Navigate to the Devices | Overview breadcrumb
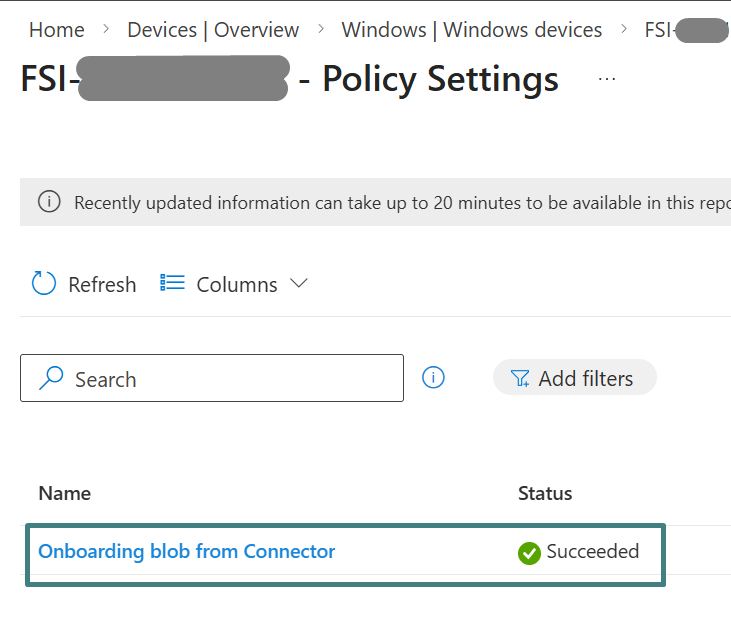 (x=213, y=30)
